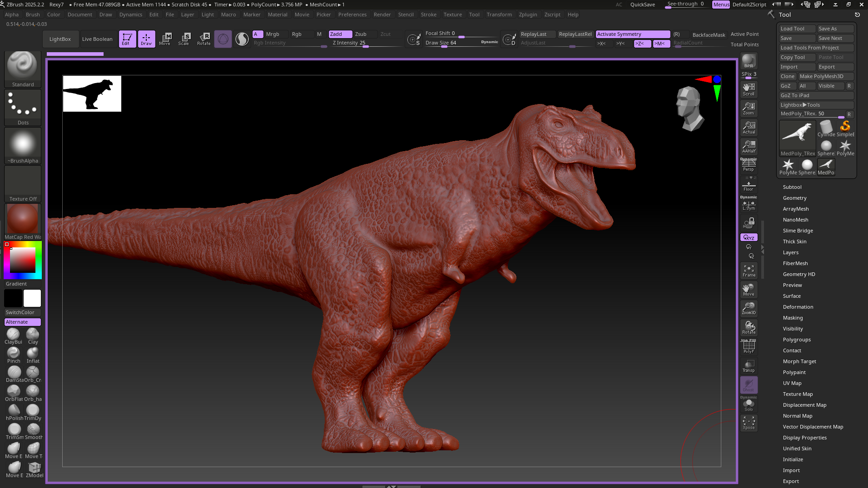868x488 pixels.
Task: Click the AAHalf icon
Action: pyautogui.click(x=749, y=146)
